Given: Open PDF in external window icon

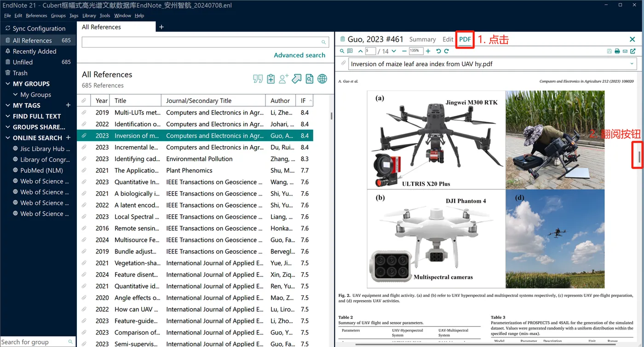Looking at the screenshot, I should tap(633, 51).
